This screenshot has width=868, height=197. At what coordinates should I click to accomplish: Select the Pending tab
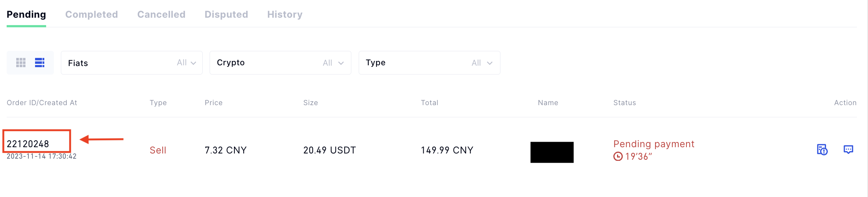pyautogui.click(x=26, y=14)
